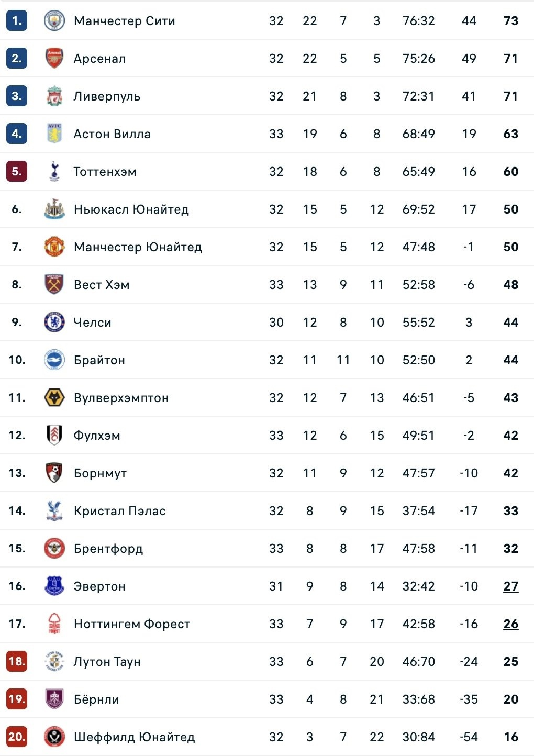The image size is (534, 756).
Task: Click the Tottenham cockerel crest
Action: pos(54,172)
